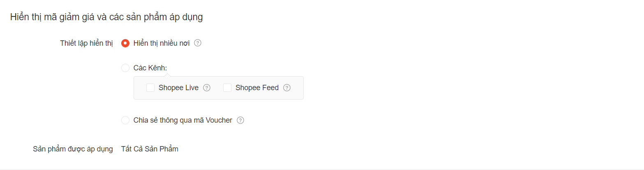The height and width of the screenshot is (170, 644).
Task: Click the Shopee Feed help icon
Action: click(287, 88)
